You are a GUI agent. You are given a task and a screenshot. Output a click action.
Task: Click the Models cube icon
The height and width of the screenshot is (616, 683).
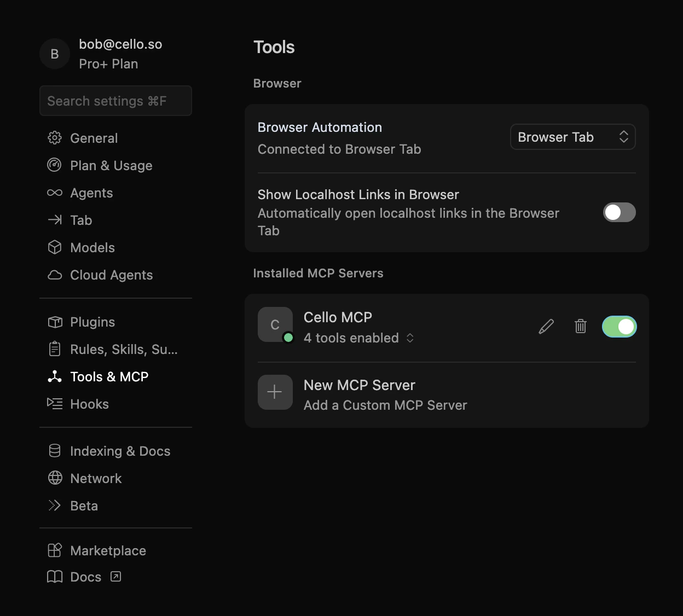(55, 247)
